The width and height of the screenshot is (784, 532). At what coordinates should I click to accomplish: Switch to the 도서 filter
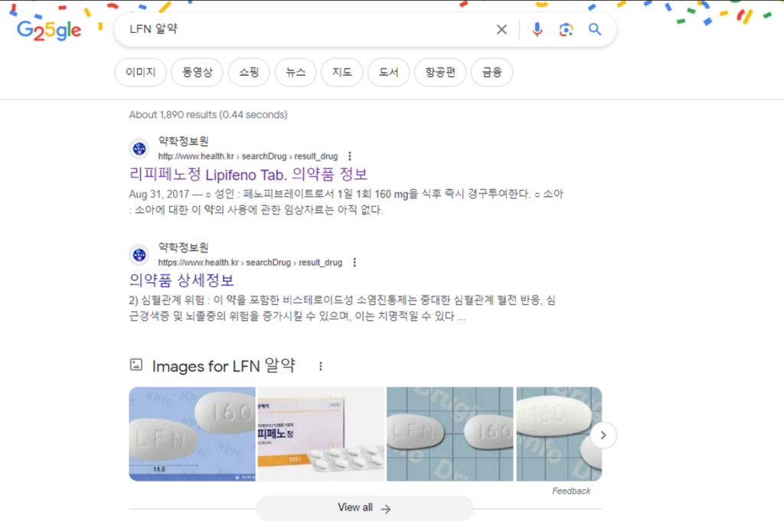(x=388, y=73)
